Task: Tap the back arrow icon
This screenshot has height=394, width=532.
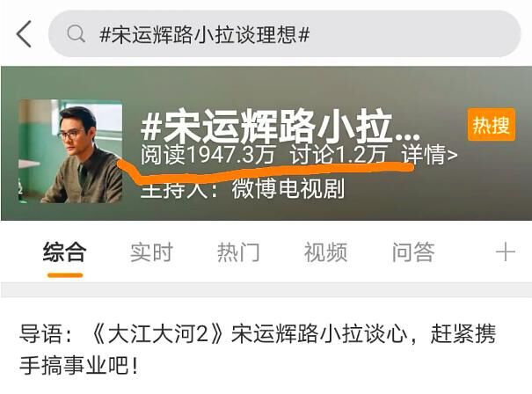Action: [24, 34]
